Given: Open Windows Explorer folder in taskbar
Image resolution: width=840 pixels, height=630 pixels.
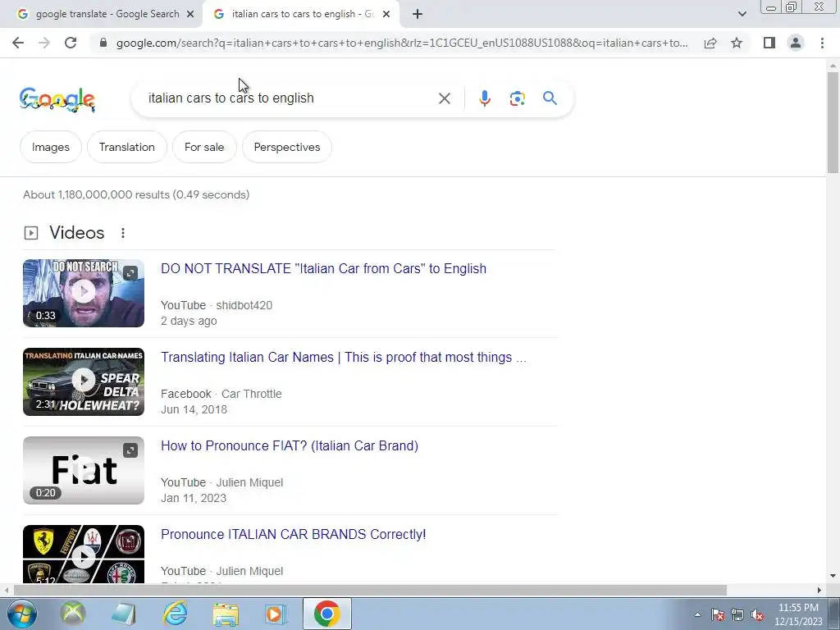Looking at the screenshot, I should (x=226, y=614).
